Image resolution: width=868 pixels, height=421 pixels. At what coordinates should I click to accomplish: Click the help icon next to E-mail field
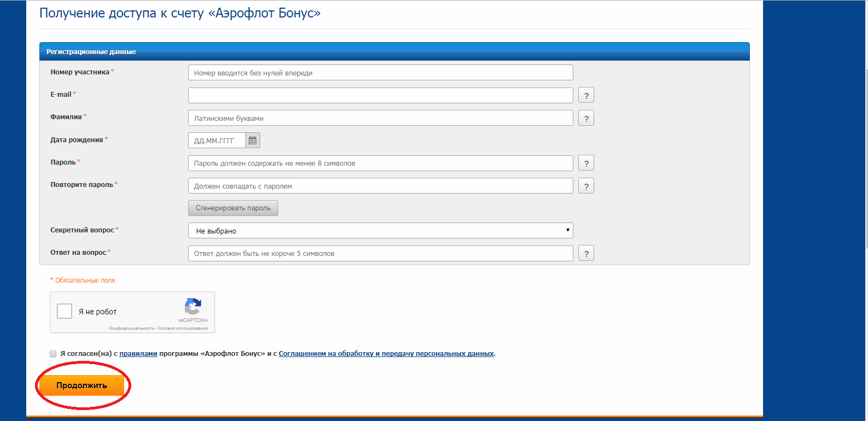[586, 96]
